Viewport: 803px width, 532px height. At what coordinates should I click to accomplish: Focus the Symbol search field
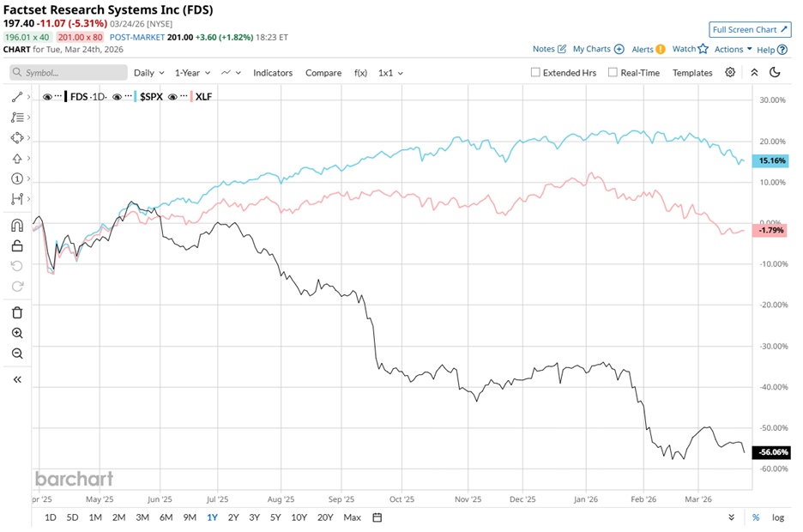point(67,73)
